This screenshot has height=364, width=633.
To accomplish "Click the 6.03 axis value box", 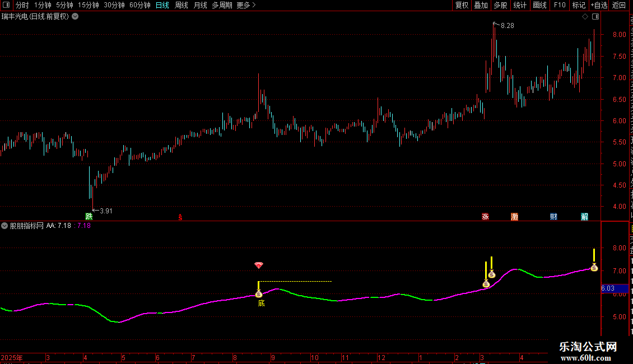I will (x=615, y=288).
